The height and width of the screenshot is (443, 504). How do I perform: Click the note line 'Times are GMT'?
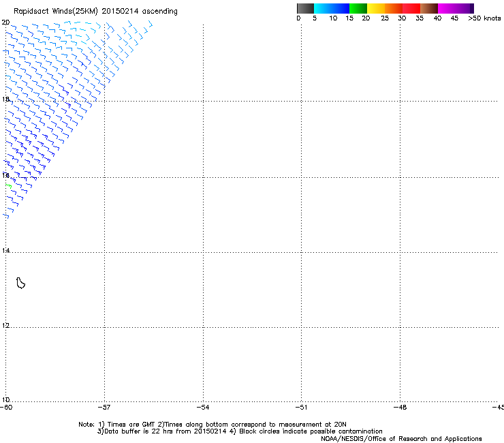coord(131,425)
